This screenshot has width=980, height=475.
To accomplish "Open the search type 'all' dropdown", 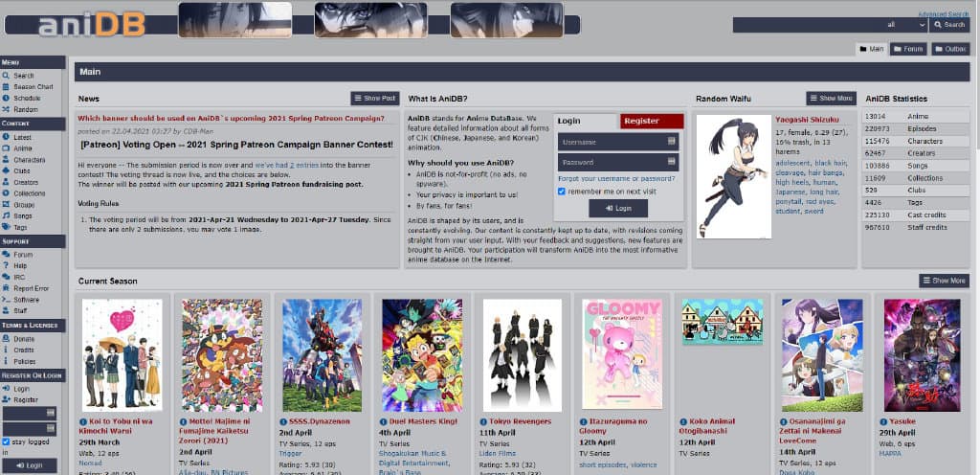I will coord(905,25).
